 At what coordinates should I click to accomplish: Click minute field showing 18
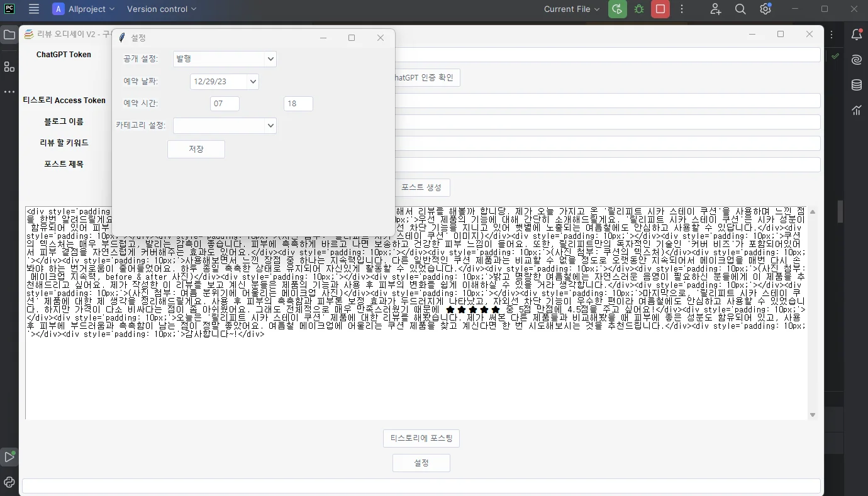(298, 104)
